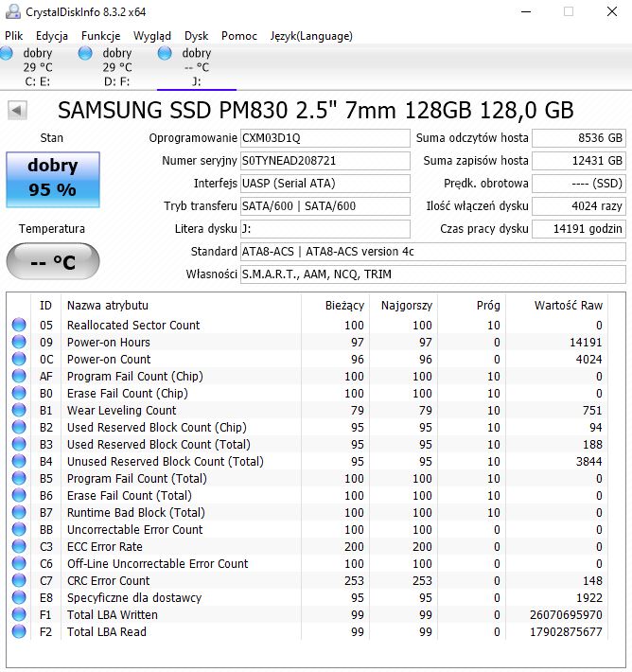The height and width of the screenshot is (672, 632).
Task: Click status circle for Total LBA Written
Action: [x=19, y=614]
